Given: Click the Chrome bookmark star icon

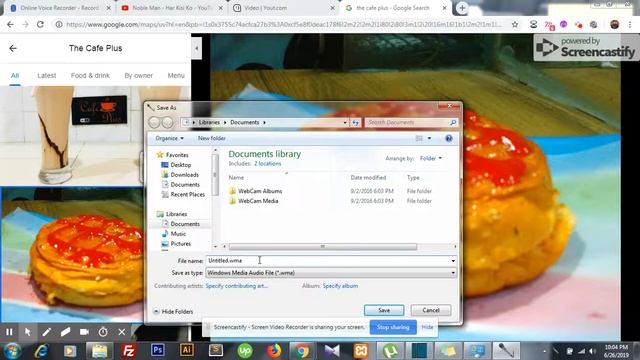Looking at the screenshot, I should pos(515,24).
